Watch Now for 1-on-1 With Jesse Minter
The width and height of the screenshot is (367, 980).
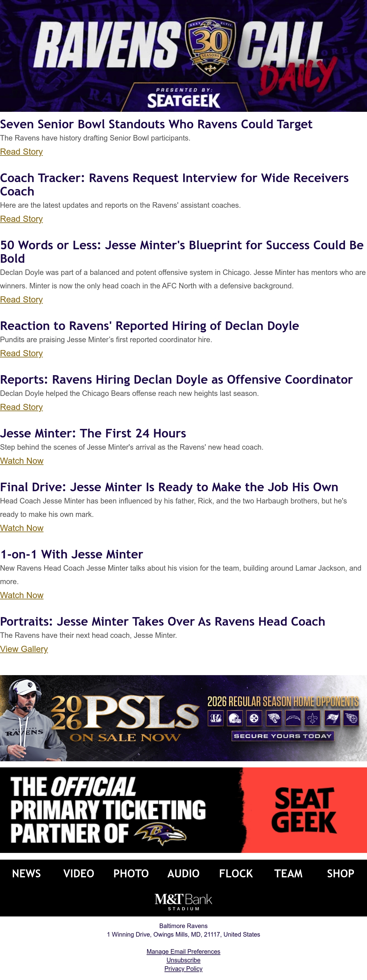pyautogui.click(x=22, y=595)
